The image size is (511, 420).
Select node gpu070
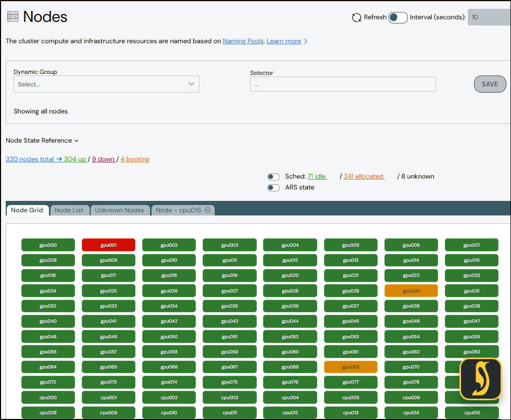point(412,367)
